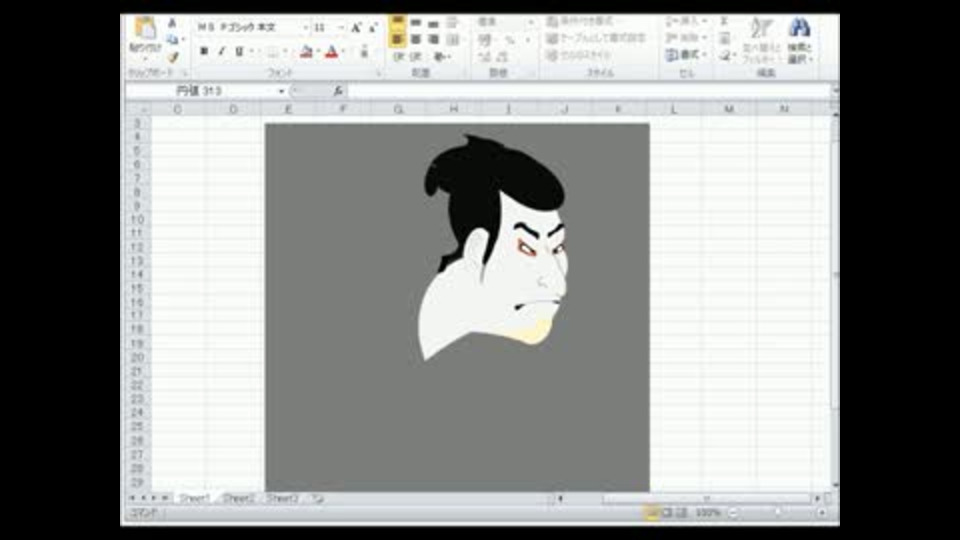Click the Name Box field

201,91
